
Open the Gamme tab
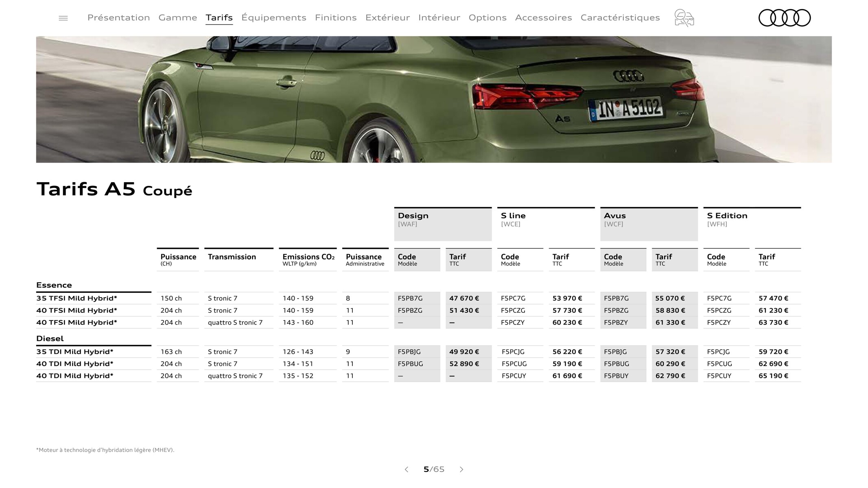tap(178, 17)
